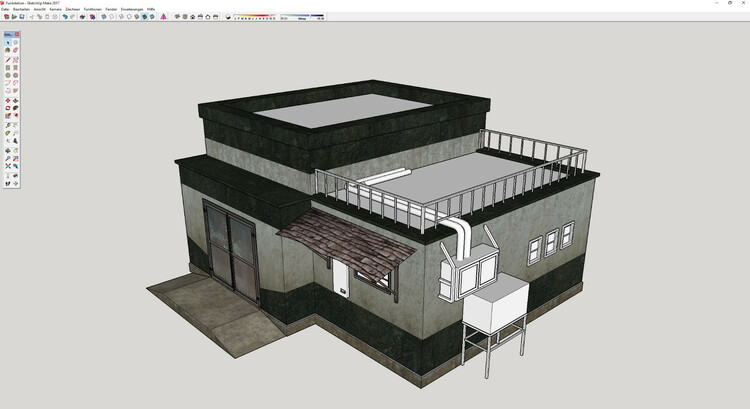Choose the Rotate tool
The height and width of the screenshot is (409, 750).
8,108
